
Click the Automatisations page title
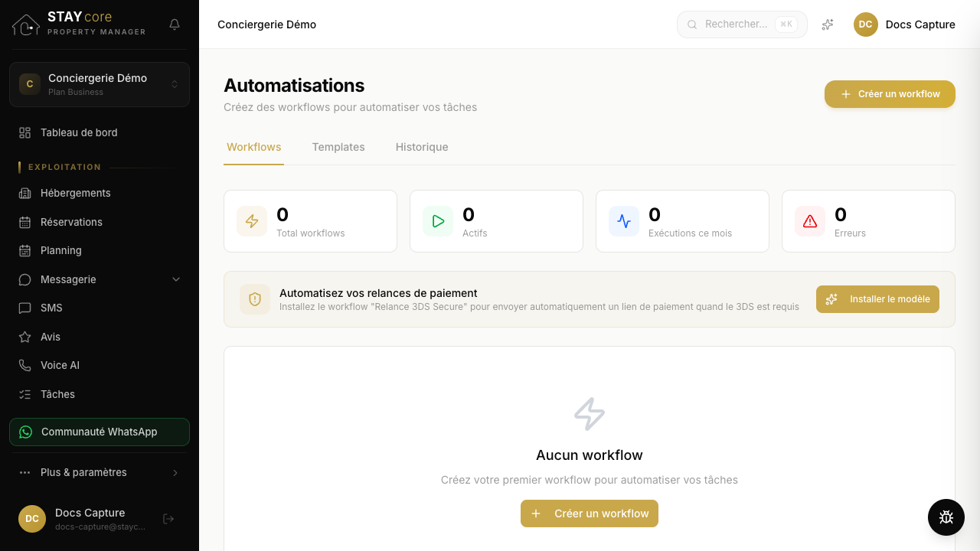tap(294, 85)
